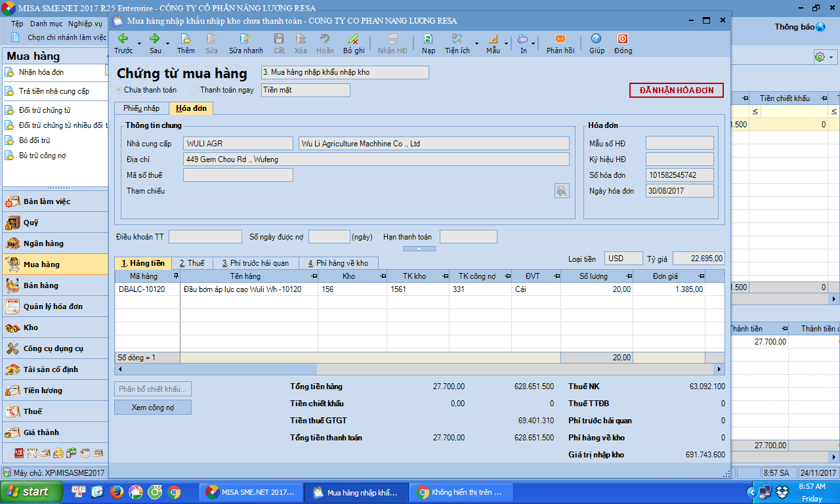
Task: Open Thông báo notifications globe
Action: [x=820, y=27]
